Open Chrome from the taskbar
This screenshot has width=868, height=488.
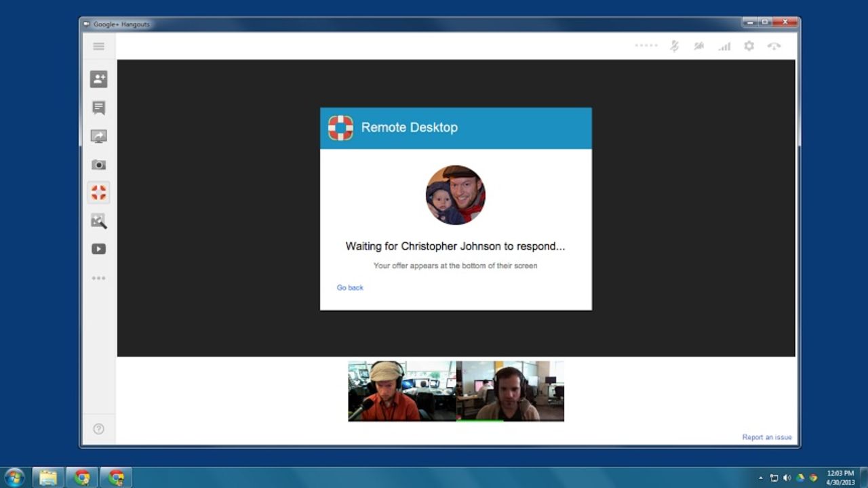(82, 477)
